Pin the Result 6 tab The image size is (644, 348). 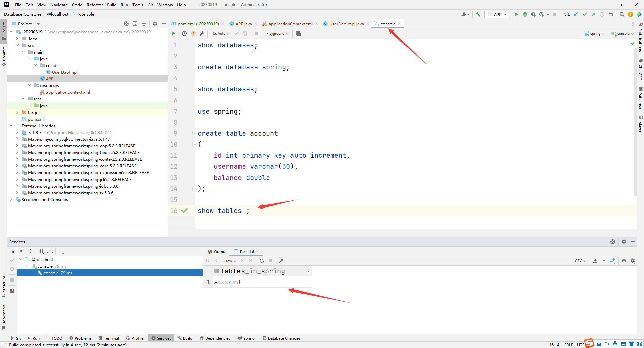(281, 261)
